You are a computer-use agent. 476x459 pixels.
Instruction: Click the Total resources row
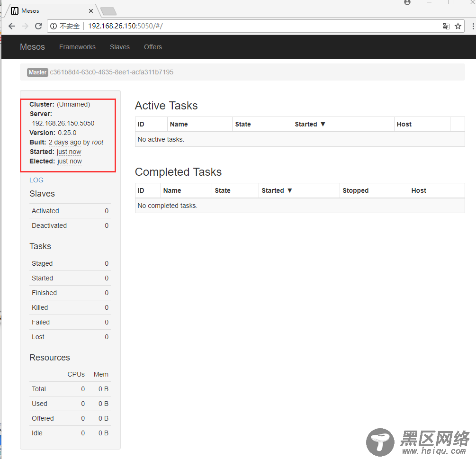[70, 389]
